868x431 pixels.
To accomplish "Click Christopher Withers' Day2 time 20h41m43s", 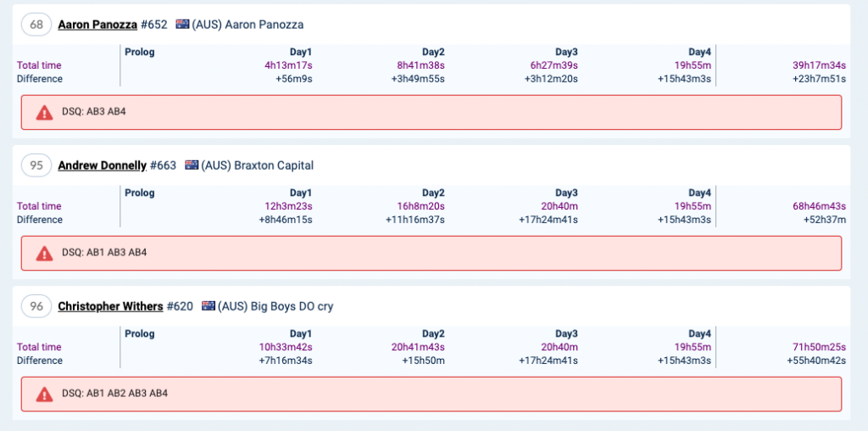I will [418, 347].
